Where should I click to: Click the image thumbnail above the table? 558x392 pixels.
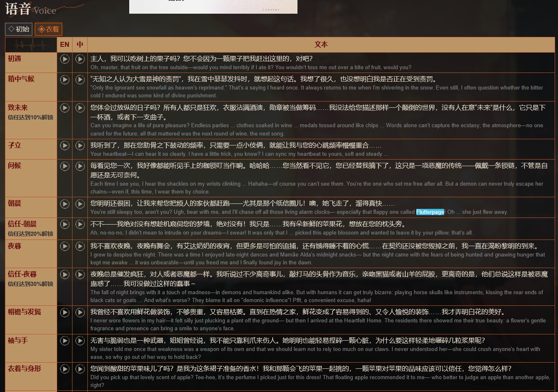[x=213, y=7]
